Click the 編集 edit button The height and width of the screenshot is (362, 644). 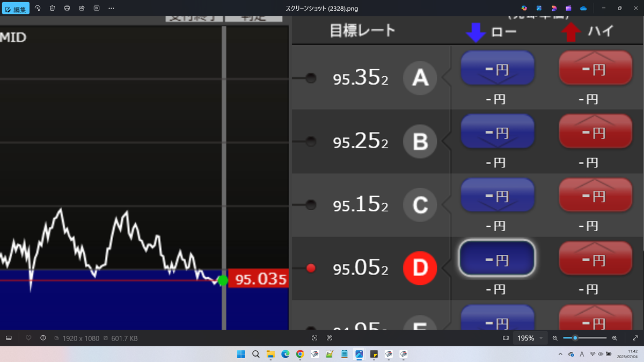click(x=16, y=9)
